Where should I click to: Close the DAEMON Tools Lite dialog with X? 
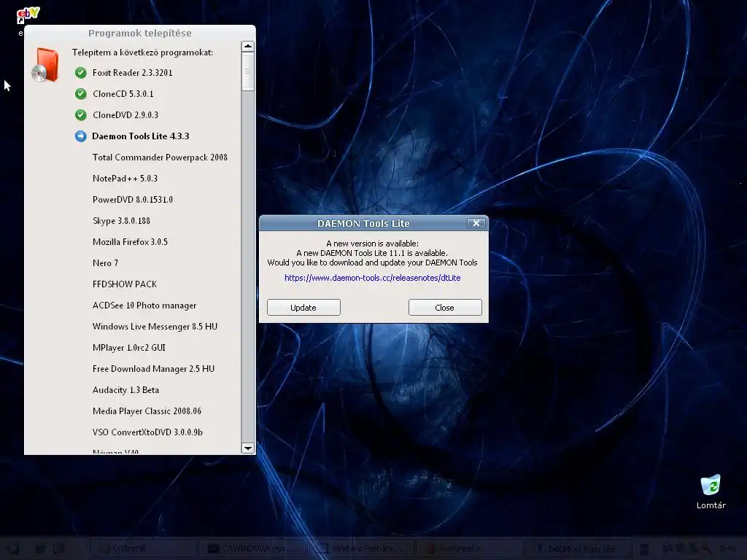click(476, 223)
